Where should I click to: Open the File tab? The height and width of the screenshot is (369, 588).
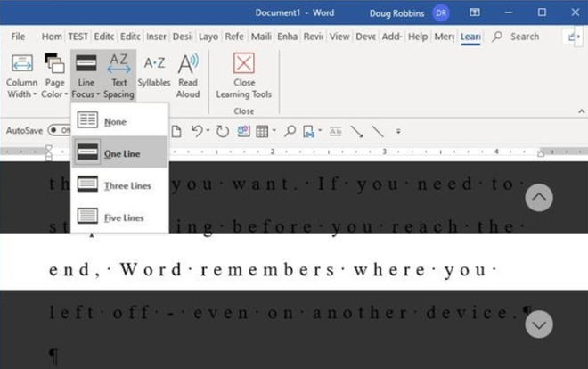click(x=18, y=37)
